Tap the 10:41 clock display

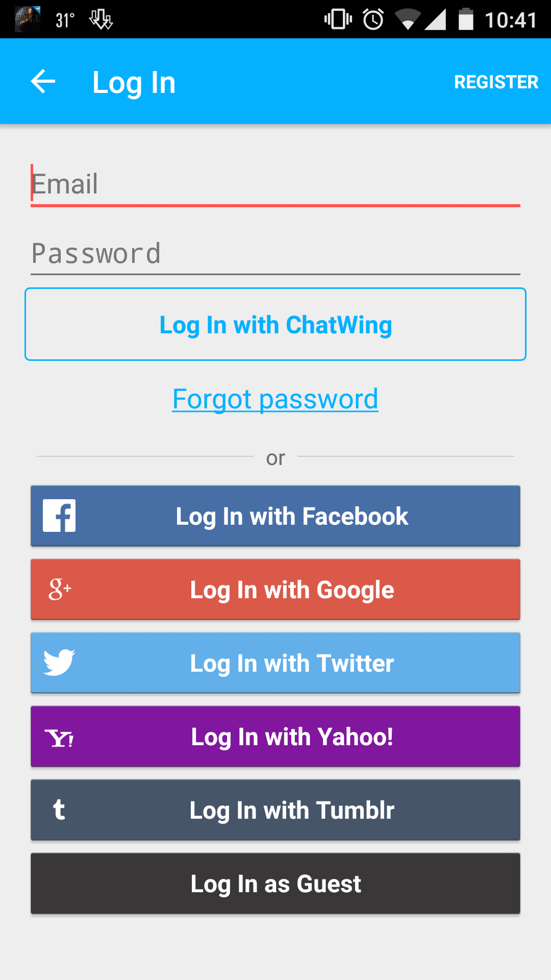point(511,20)
